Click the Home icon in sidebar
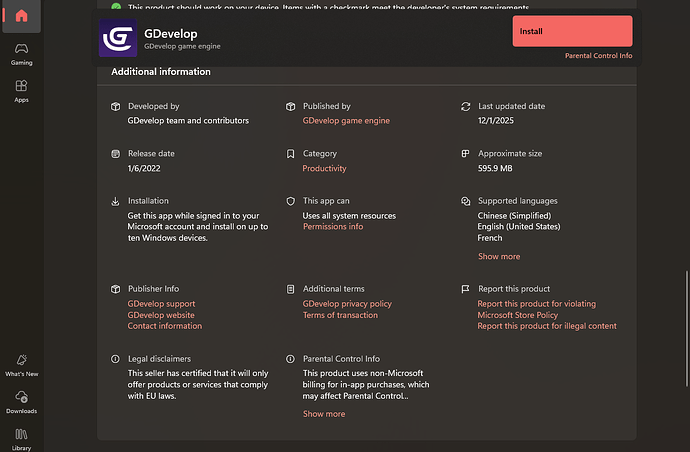Screen dimensions: 690x452 click(21, 15)
